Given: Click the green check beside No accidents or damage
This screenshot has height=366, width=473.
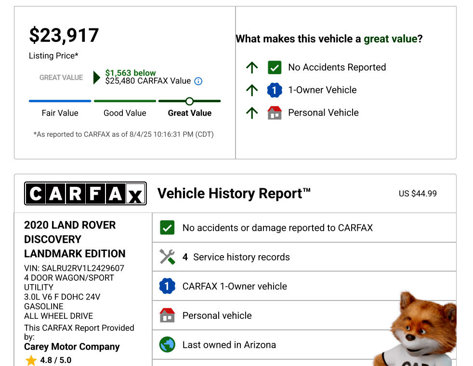Looking at the screenshot, I should pyautogui.click(x=167, y=228).
